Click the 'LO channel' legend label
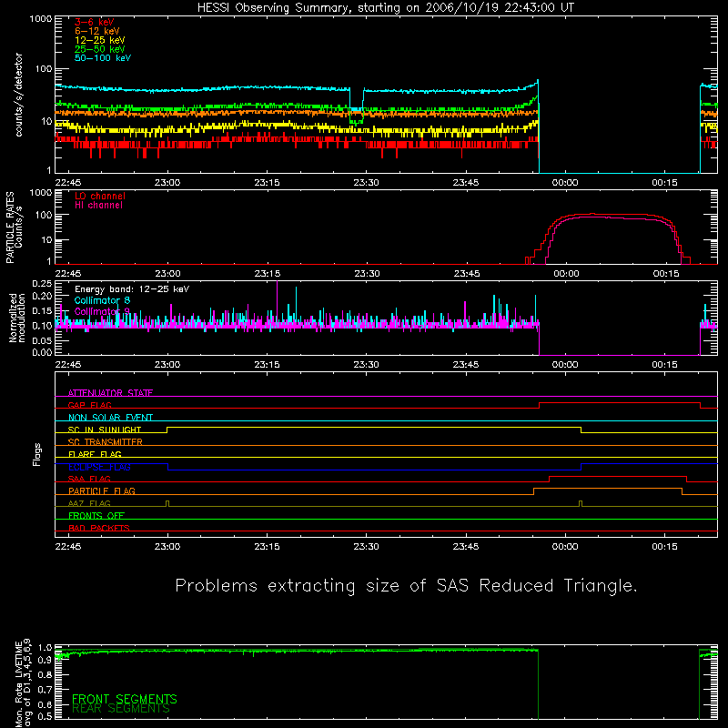Image resolution: width=728 pixels, height=728 pixels. 100,196
